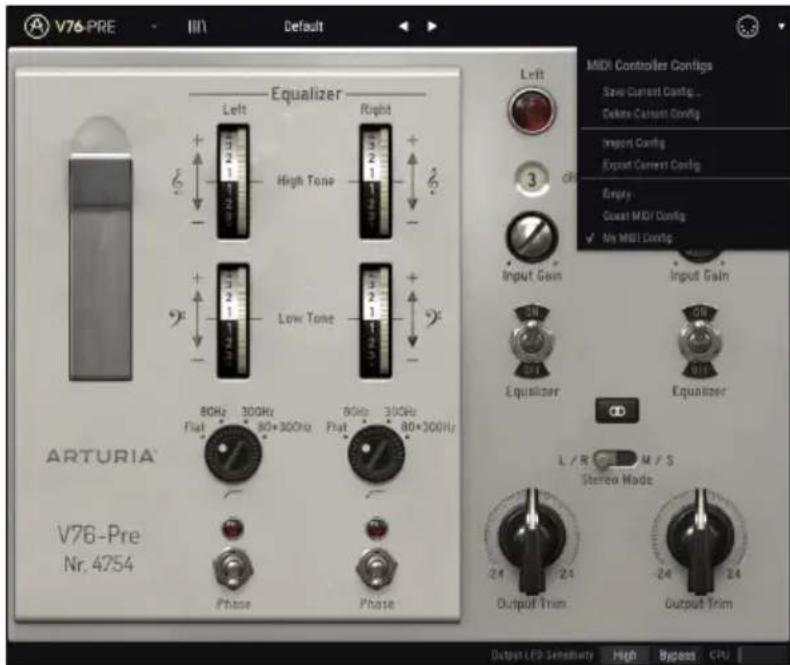Open the MIDI config dropdown arrow

click(x=780, y=27)
